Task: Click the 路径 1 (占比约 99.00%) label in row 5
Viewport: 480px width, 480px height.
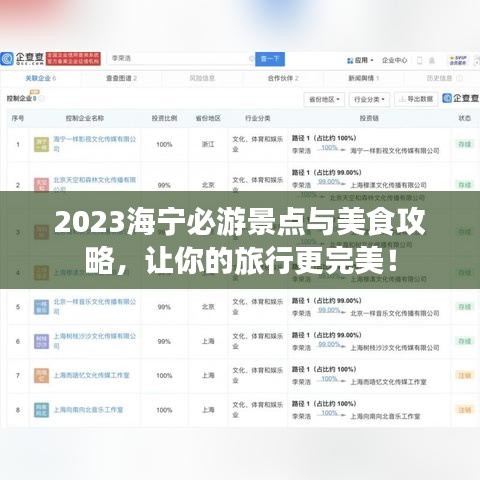Action: [x=327, y=301]
